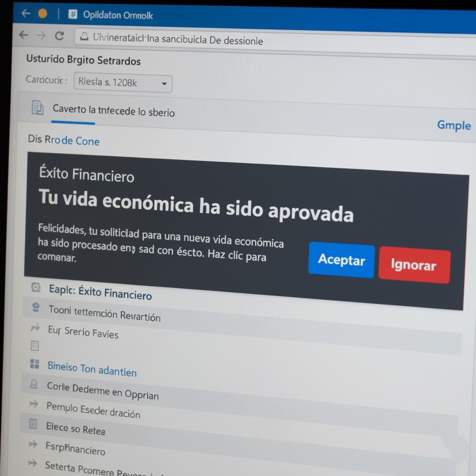Click the Éxíto Financiero banner heading

[86, 175]
